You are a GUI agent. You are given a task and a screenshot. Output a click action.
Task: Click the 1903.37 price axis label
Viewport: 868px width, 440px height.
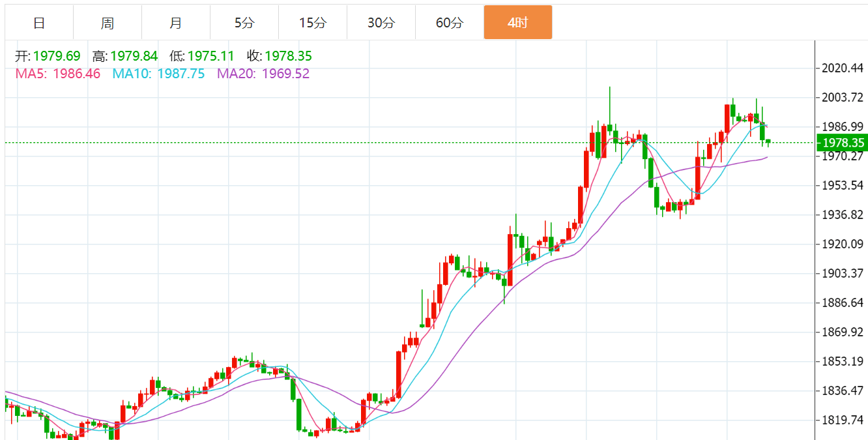coord(843,273)
